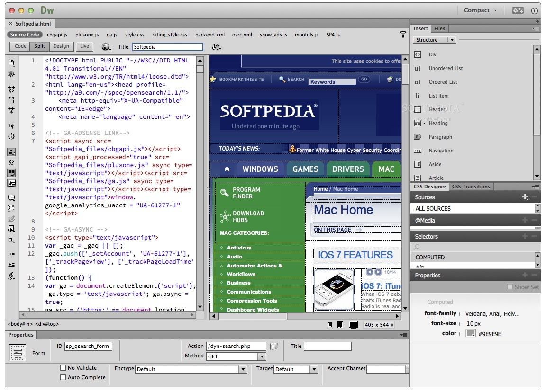Click the form ID input field
Screen dimensions: 546x392
pos(88,346)
